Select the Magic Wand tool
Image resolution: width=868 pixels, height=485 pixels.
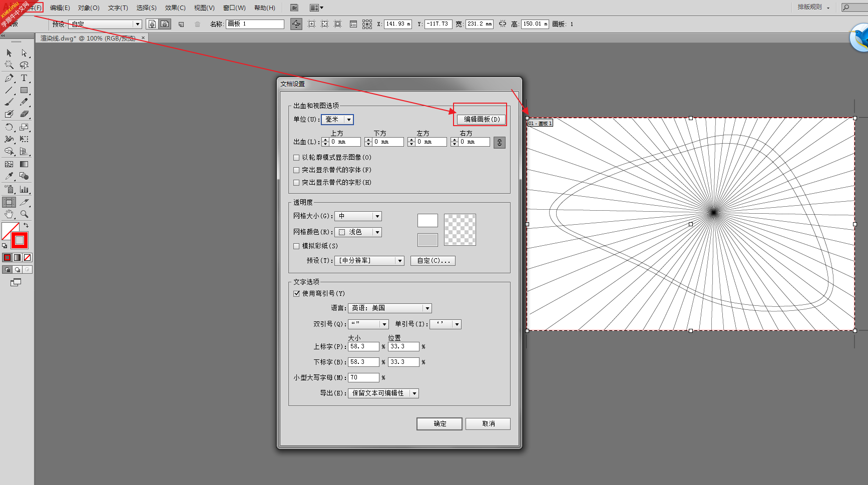pyautogui.click(x=9, y=65)
